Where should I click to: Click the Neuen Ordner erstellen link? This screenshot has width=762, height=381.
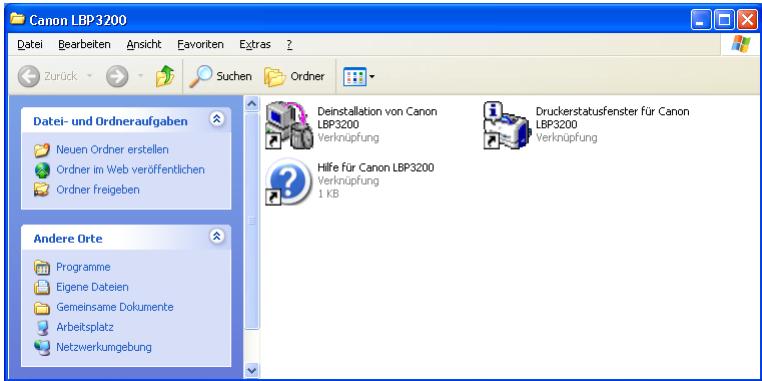tap(112, 150)
